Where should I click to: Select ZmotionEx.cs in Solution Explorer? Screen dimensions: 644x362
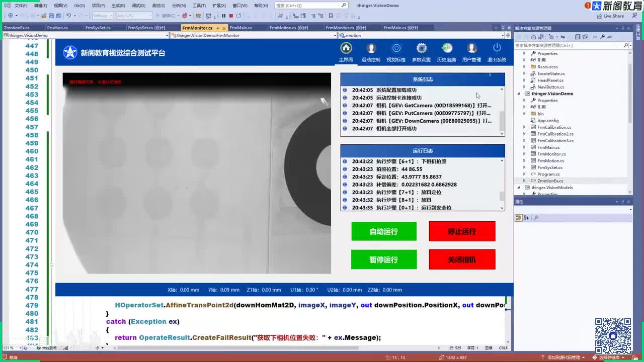(550, 180)
